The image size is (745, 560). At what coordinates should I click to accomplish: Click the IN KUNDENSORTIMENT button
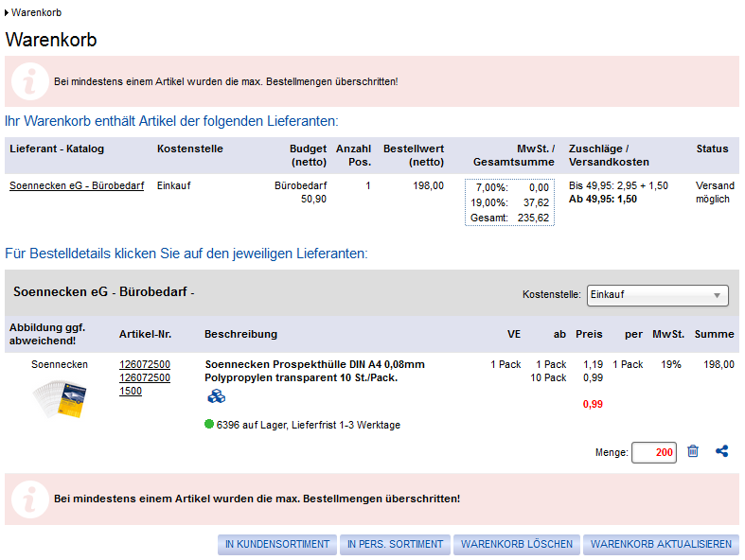pos(277,544)
